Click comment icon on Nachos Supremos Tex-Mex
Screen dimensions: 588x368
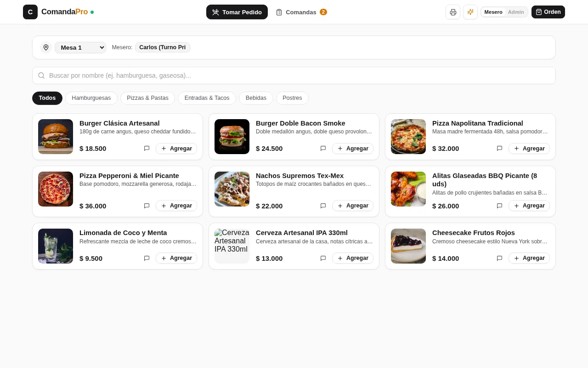[x=323, y=206]
